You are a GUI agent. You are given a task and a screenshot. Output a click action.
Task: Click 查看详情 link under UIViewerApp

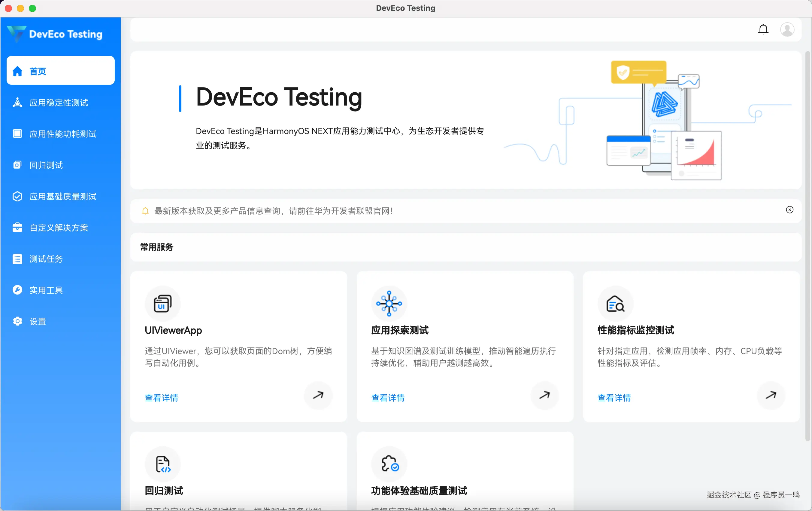tap(161, 398)
